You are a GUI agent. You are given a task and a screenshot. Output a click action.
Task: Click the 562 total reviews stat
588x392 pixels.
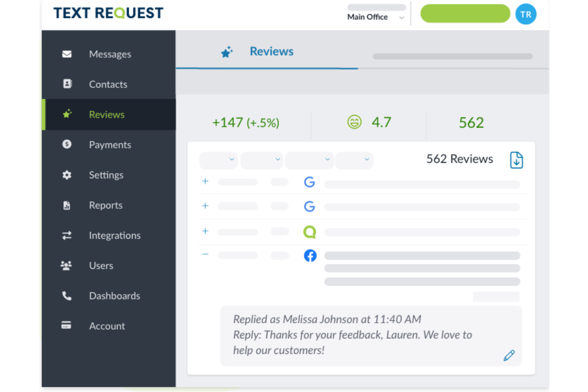coord(471,123)
